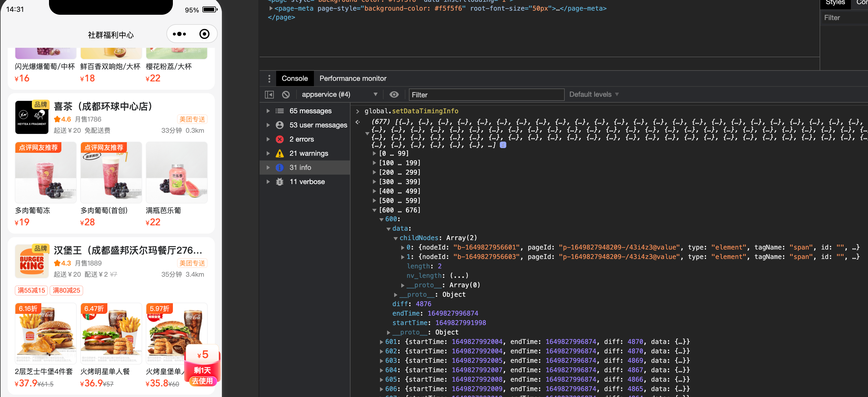Tap the 去使用 coupon button
868x397 pixels.
click(x=202, y=381)
